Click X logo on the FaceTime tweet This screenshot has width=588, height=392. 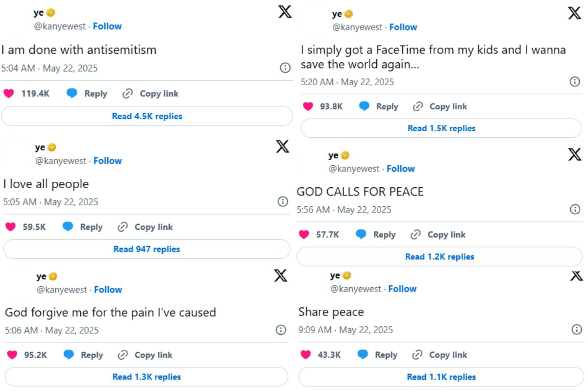pyautogui.click(x=574, y=13)
